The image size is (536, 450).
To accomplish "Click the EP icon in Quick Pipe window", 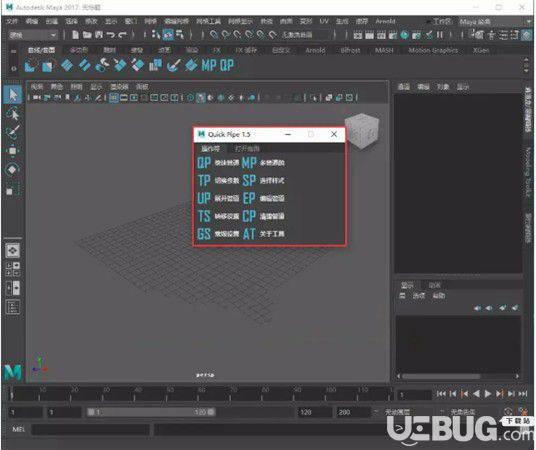I will (x=249, y=198).
